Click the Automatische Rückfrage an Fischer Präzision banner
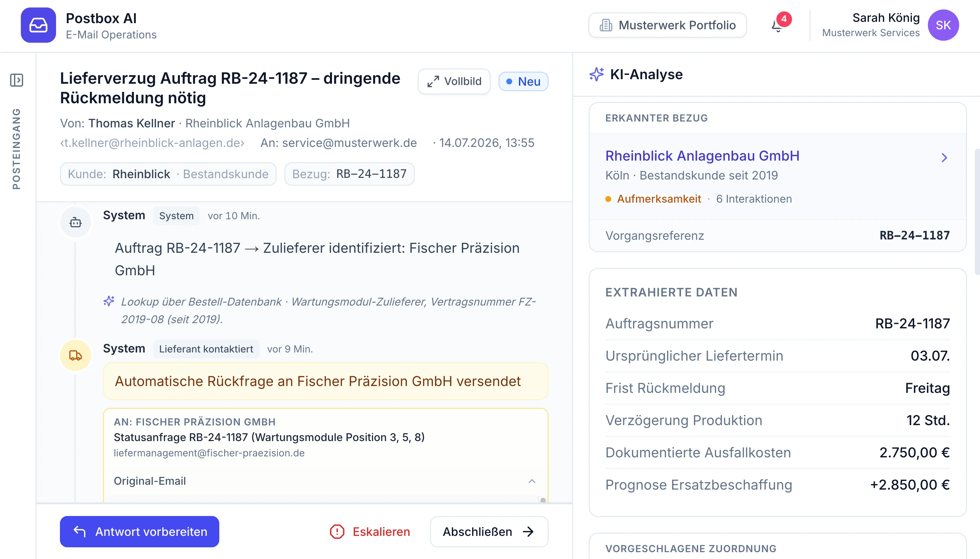The width and height of the screenshot is (980, 559). click(325, 381)
